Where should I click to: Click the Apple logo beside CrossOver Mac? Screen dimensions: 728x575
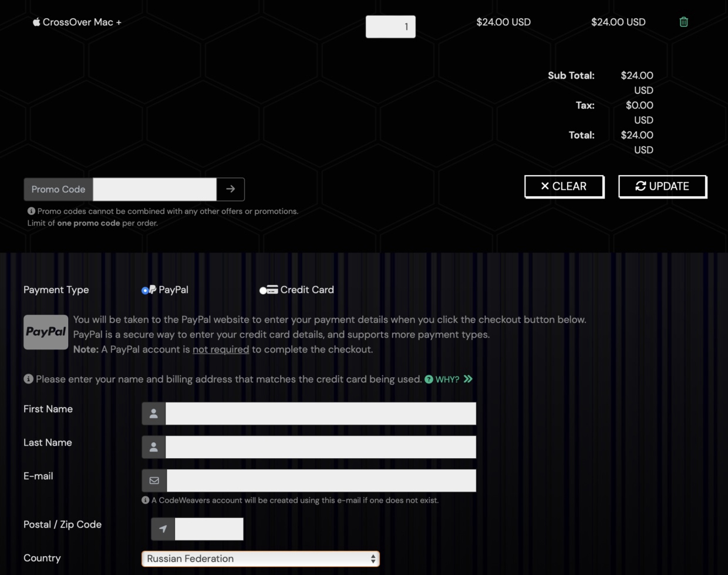[36, 22]
